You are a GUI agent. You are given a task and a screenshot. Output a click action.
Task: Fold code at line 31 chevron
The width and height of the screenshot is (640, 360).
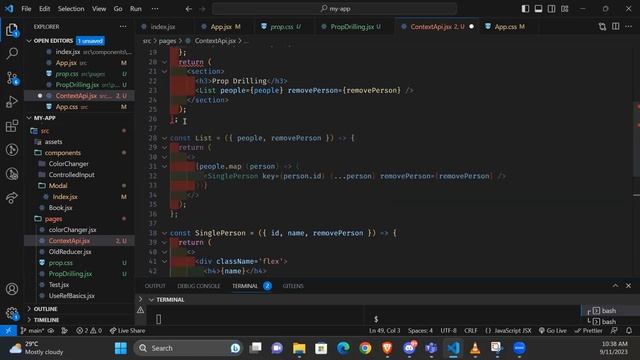[x=164, y=167]
